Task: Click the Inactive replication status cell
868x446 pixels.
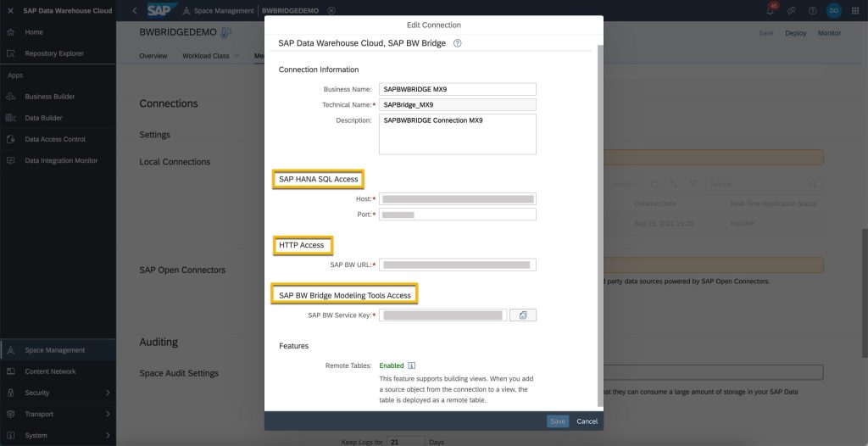Action: (743, 223)
